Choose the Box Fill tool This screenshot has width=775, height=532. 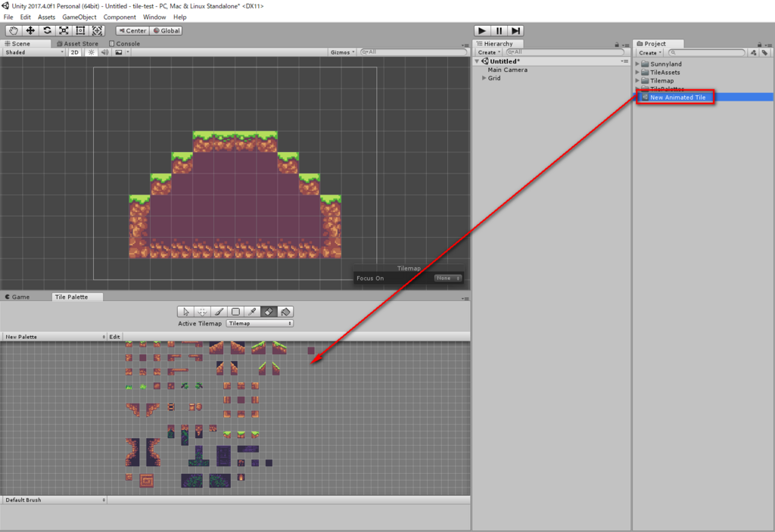[236, 312]
